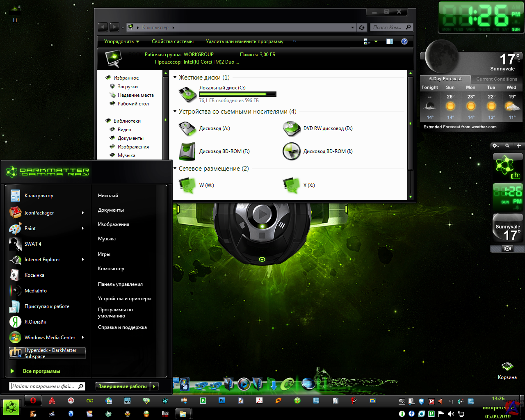Switch to Current Conditions weather tab
The width and height of the screenshot is (525, 420).
[496, 79]
